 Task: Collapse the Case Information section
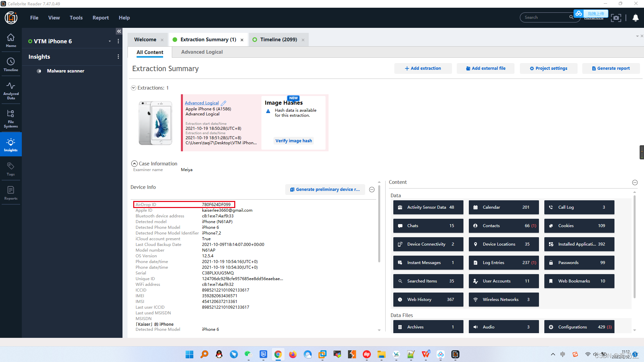[x=134, y=164]
